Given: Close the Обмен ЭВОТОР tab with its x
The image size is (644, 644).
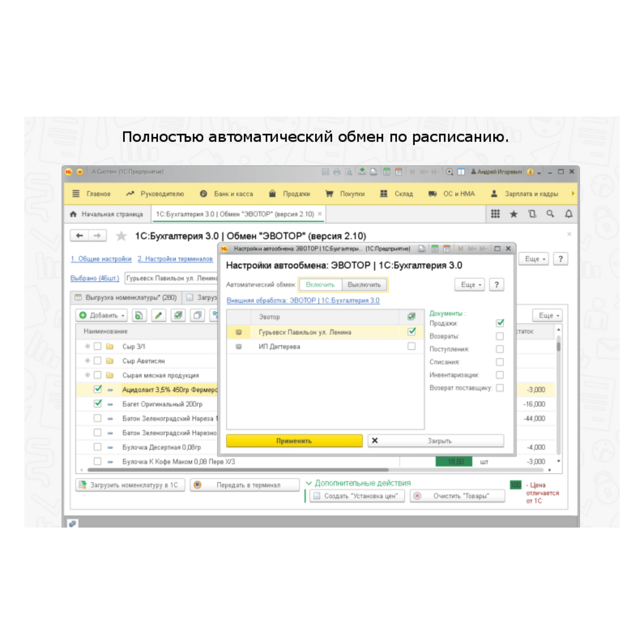Looking at the screenshot, I should [319, 214].
